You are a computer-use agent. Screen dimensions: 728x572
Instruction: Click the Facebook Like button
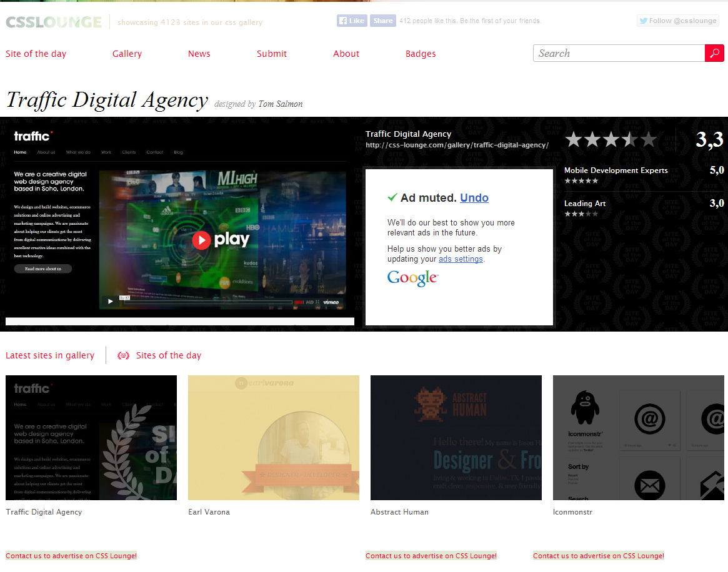coord(352,21)
